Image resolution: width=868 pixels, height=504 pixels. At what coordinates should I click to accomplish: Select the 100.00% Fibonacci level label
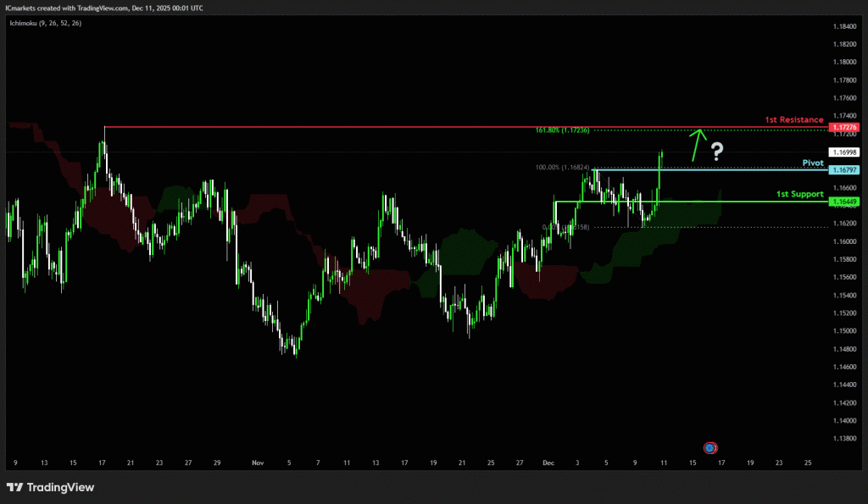pos(562,168)
